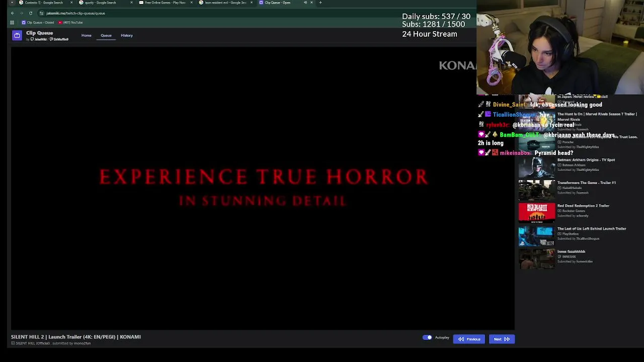
Task: Select the Red Dead Redemption 2 thumbnail
Action: (x=537, y=213)
